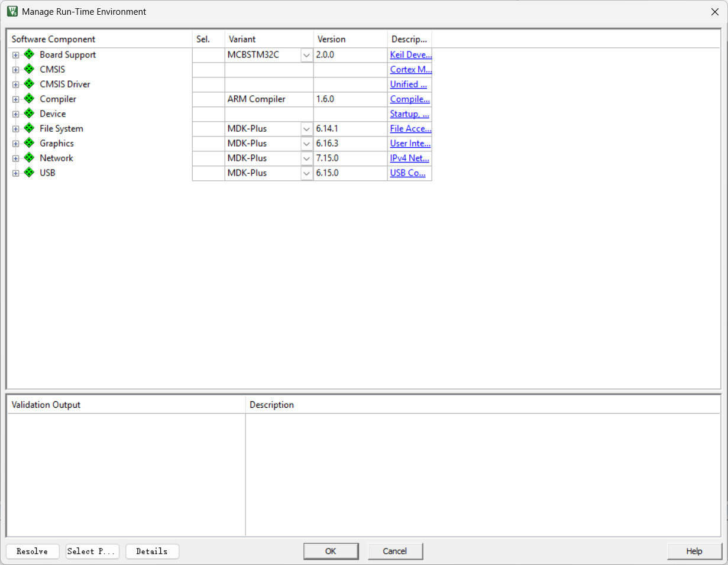Click the Cancel button
Image resolution: width=728 pixels, height=565 pixels.
(x=395, y=551)
